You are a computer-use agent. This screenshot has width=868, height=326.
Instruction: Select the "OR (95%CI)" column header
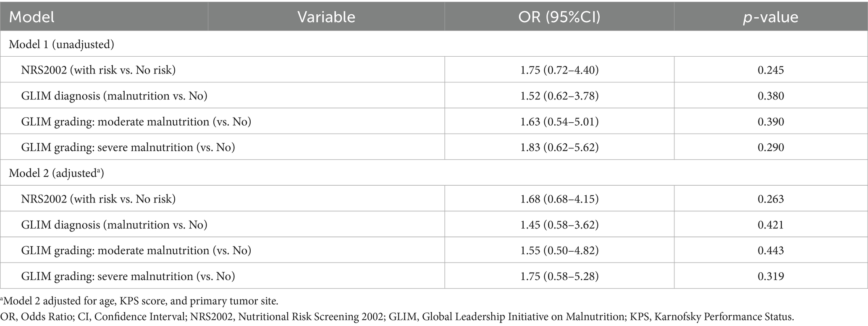tap(559, 17)
